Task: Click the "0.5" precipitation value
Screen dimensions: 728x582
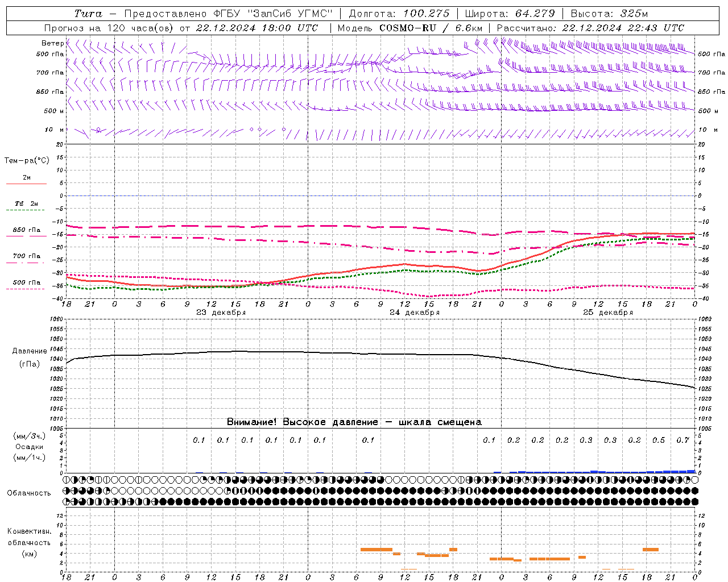Action: click(x=659, y=440)
